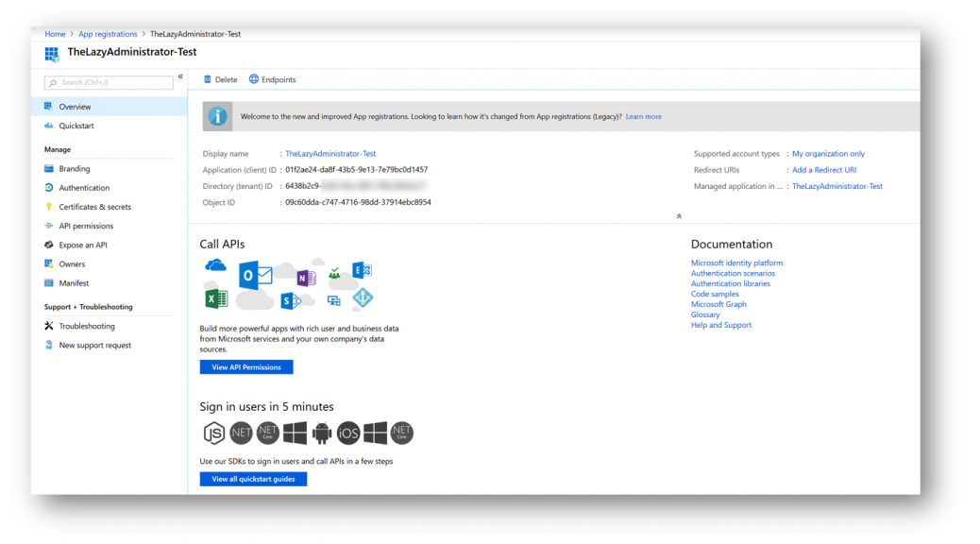Viewport: 980px width, 544px height.
Task: Click the Exchange icon in Call APIs
Action: [x=362, y=270]
